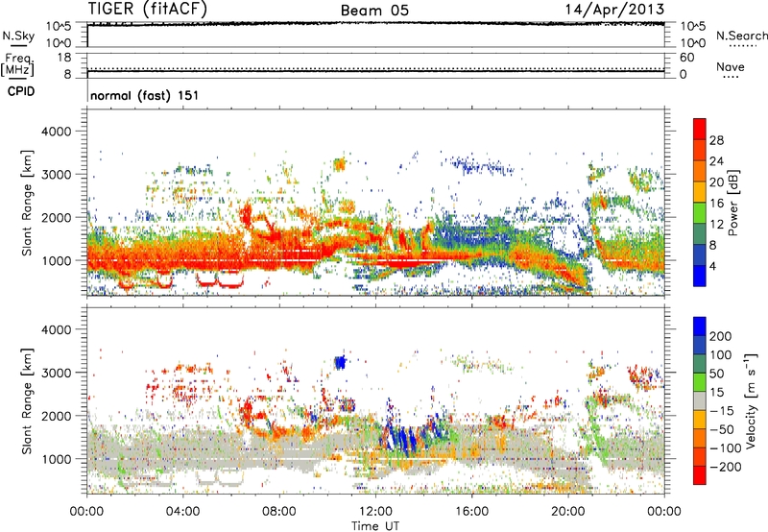Click the "N.Sky" legend label

18,36
